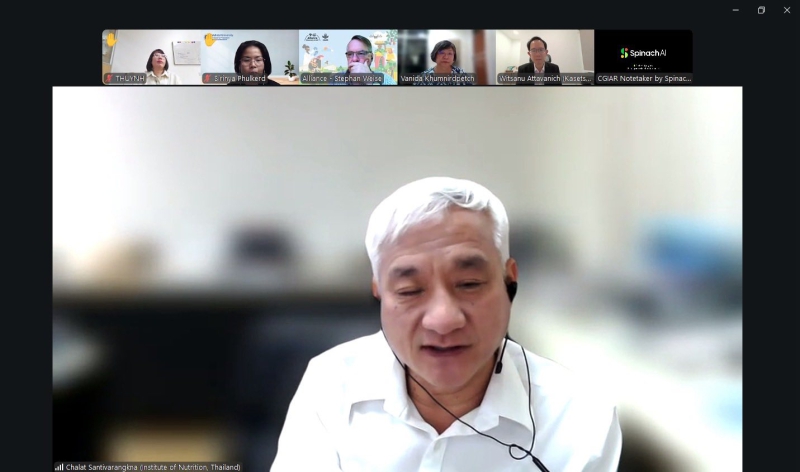Select Vanida Khumnirdpetch's video thumbnail

446,55
